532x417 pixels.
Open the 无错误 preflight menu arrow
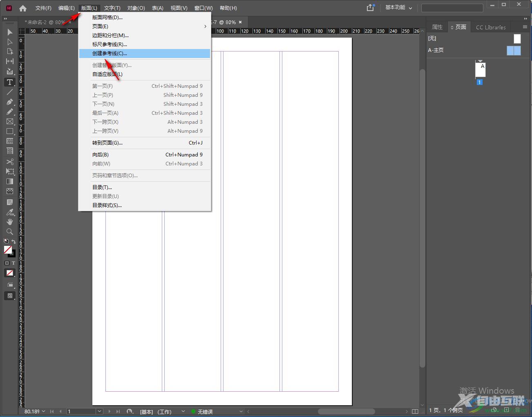click(241, 411)
